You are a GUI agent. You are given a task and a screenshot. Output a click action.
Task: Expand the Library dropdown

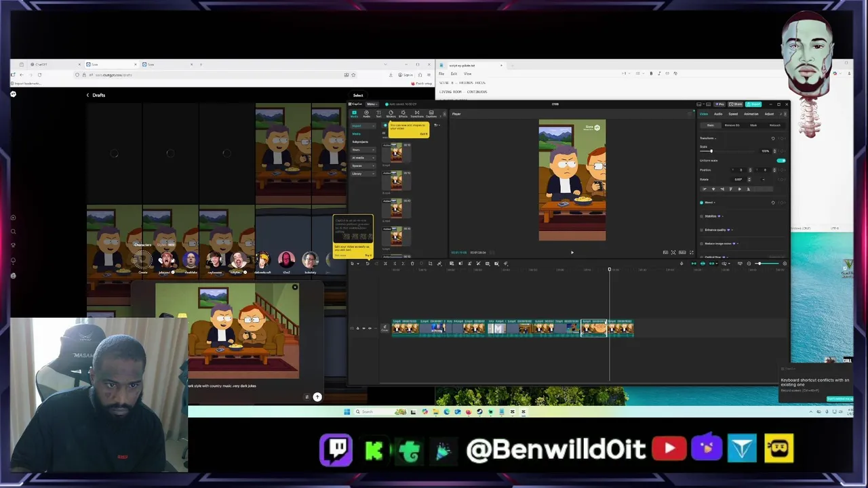pyautogui.click(x=363, y=174)
